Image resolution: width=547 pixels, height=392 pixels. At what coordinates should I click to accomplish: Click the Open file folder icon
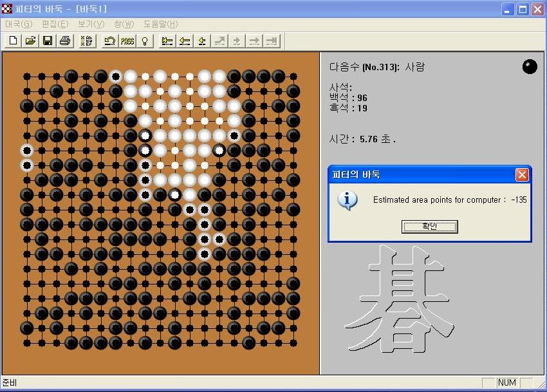tap(30, 41)
